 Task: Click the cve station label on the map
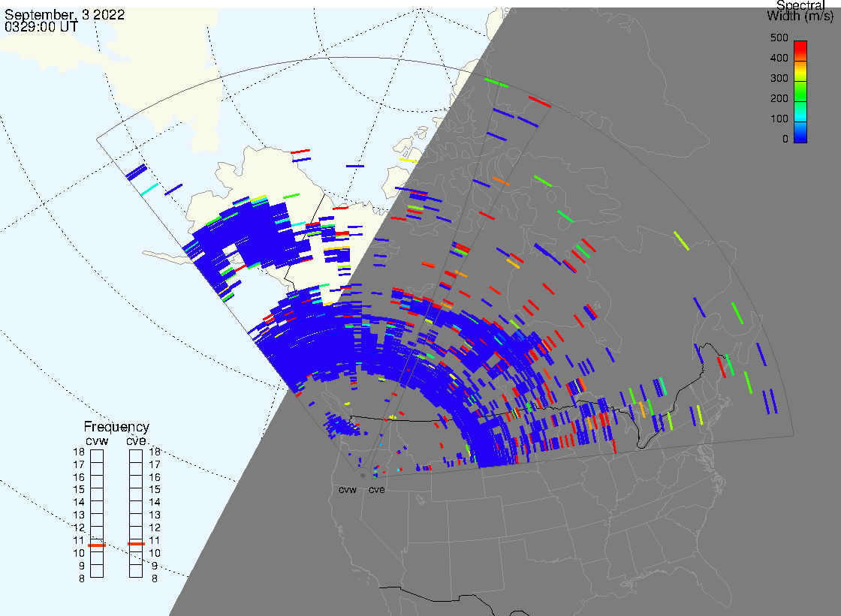[x=376, y=490]
